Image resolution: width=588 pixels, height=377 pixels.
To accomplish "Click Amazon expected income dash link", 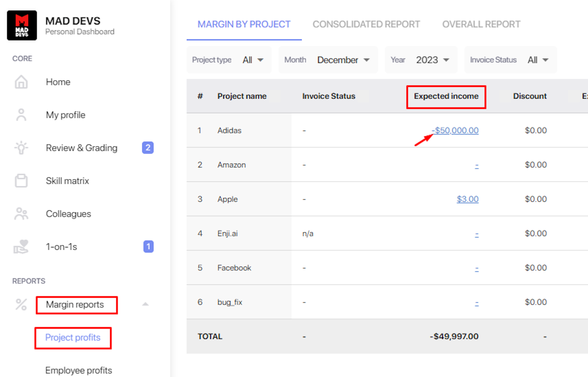I will 477,165.
